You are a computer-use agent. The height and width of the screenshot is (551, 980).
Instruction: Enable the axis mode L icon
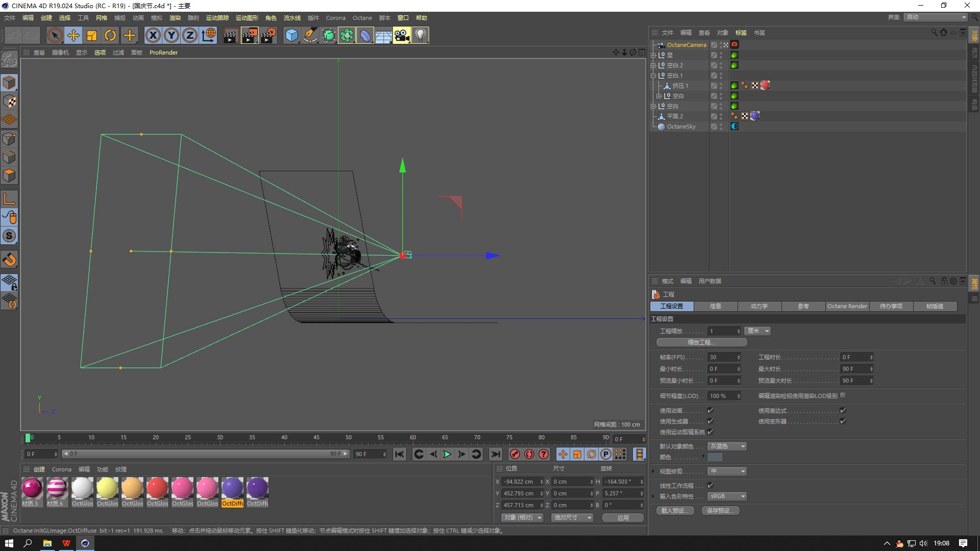click(9, 198)
